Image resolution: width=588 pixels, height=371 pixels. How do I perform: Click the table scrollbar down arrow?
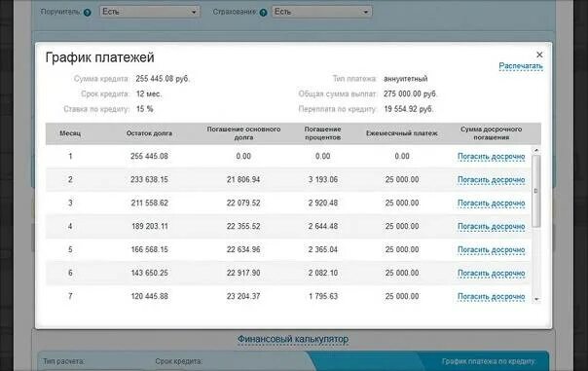point(536,299)
